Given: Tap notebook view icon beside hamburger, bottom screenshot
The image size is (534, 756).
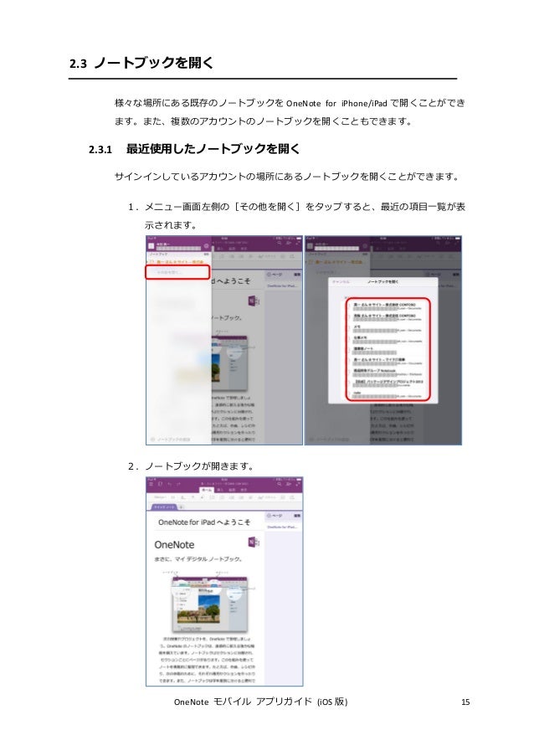Looking at the screenshot, I should tap(160, 484).
